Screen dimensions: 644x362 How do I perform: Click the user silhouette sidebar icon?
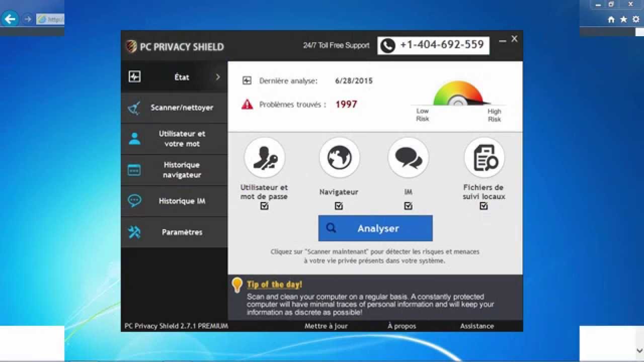point(134,139)
